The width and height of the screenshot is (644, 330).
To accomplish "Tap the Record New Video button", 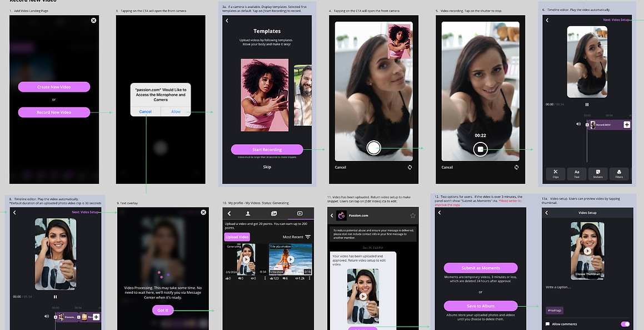I will [x=54, y=112].
